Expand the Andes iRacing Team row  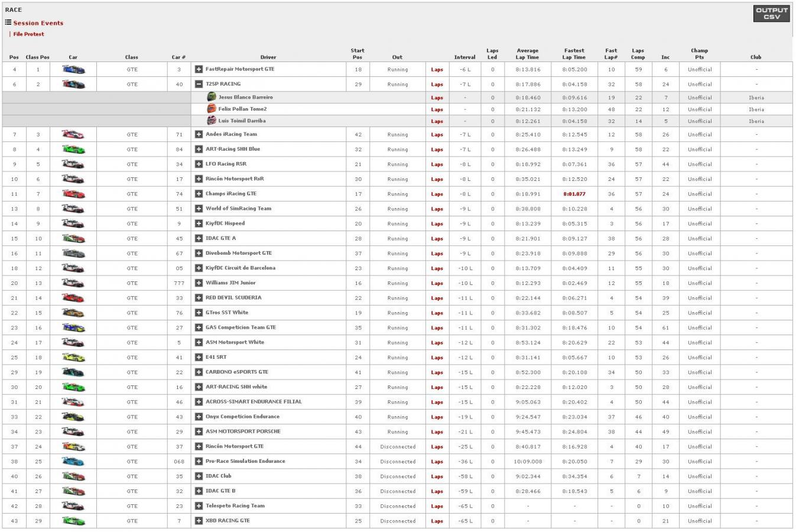pyautogui.click(x=199, y=135)
